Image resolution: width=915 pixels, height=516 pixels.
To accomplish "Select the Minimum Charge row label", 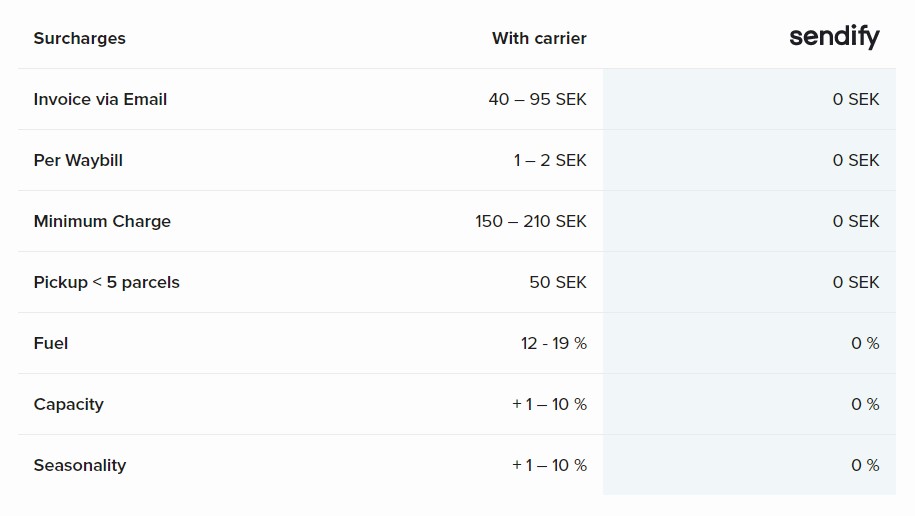I will (102, 221).
